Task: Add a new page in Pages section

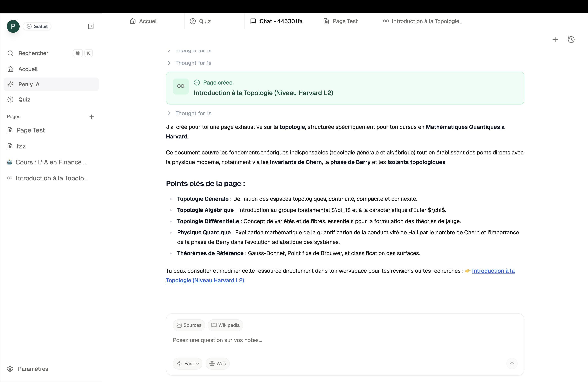Action: (91, 117)
